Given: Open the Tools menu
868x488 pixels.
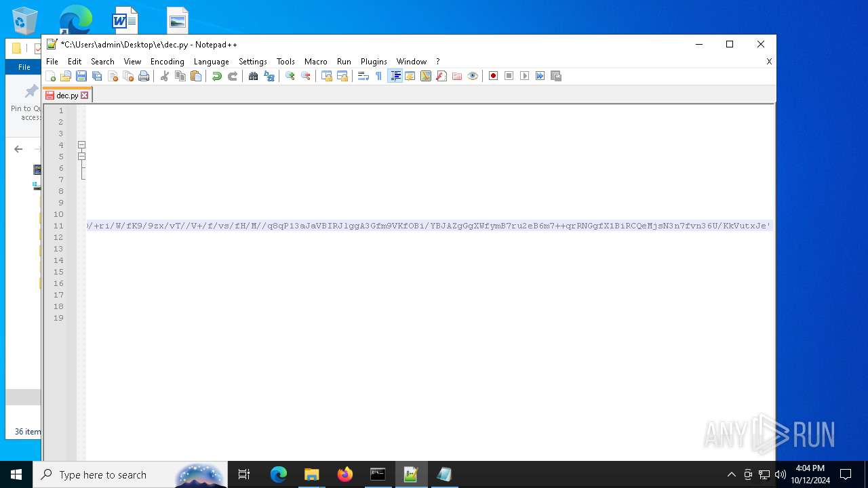Looking at the screenshot, I should click(x=285, y=62).
